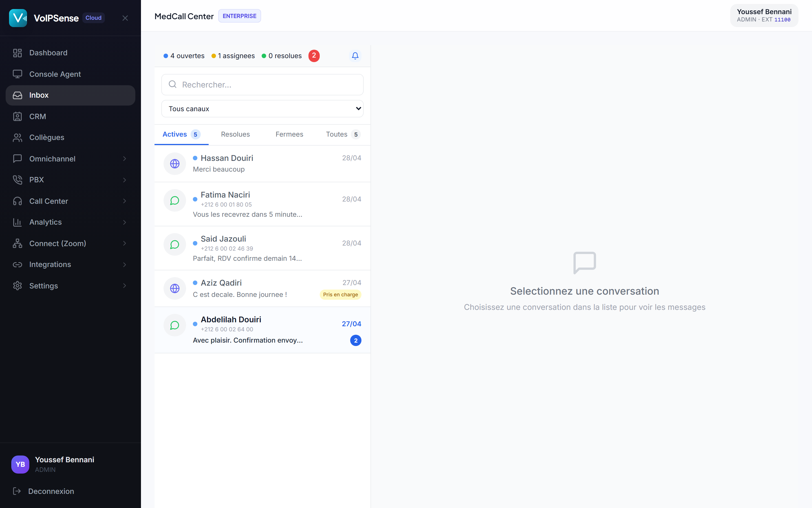The height and width of the screenshot is (508, 812).
Task: Click the VoIPSense logo icon
Action: 18,18
